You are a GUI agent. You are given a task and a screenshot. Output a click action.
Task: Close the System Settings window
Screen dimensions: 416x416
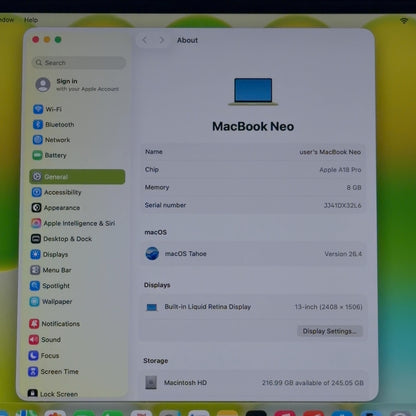coord(36,40)
